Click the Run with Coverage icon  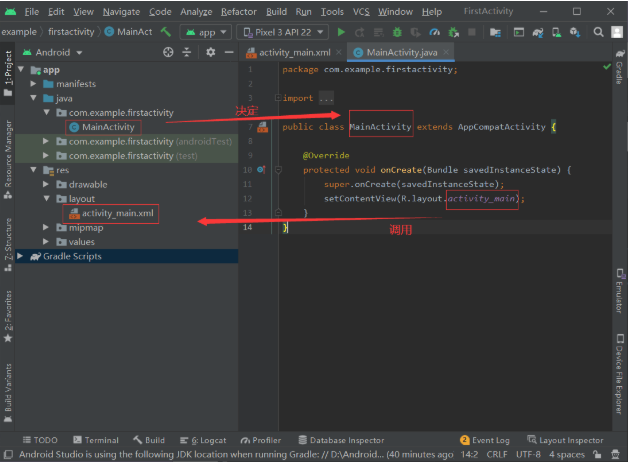(x=416, y=32)
